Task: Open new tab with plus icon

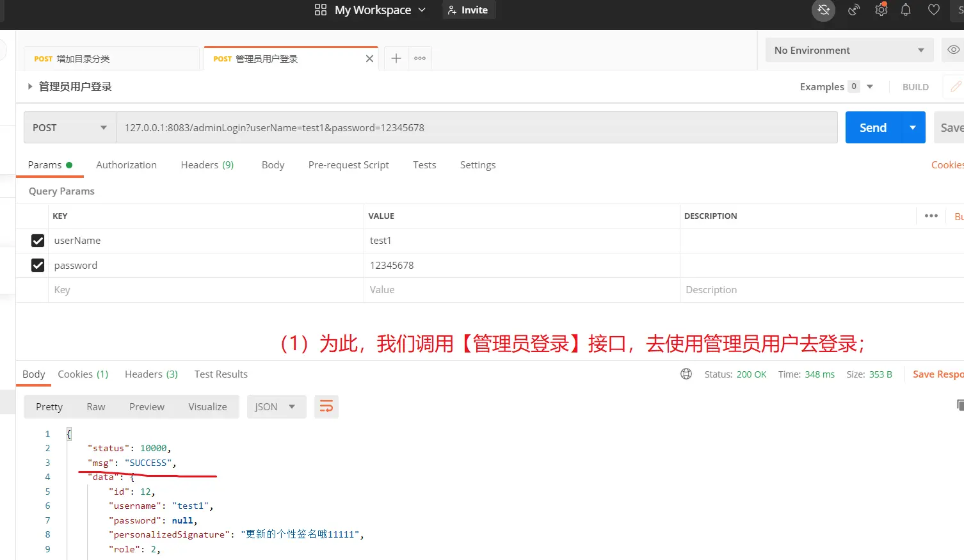Action: click(x=396, y=58)
